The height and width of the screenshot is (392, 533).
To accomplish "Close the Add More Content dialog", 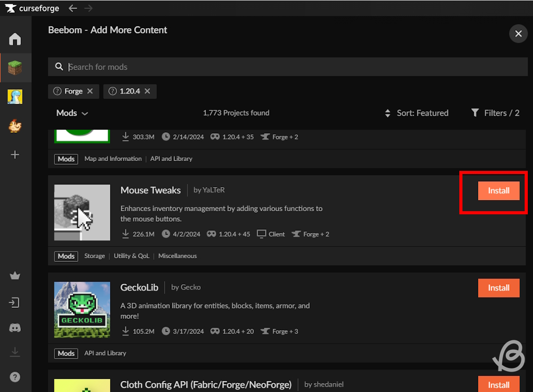I will 518,33.
